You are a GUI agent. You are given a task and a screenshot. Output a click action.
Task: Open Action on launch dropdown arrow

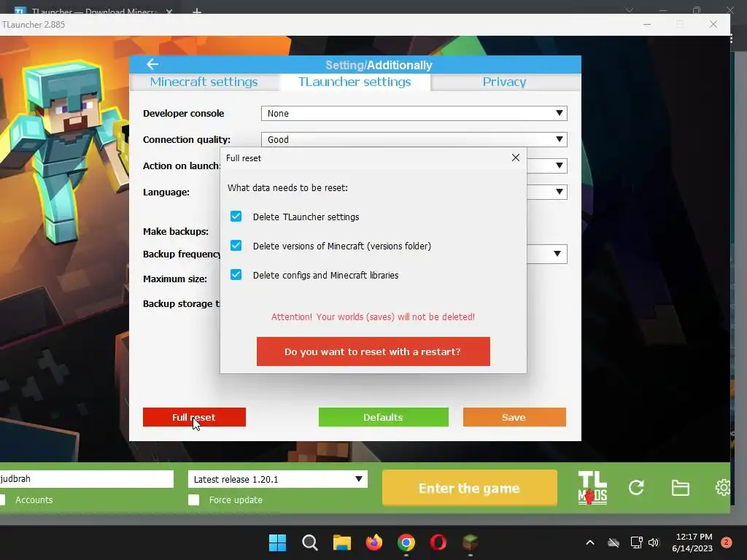(560, 166)
